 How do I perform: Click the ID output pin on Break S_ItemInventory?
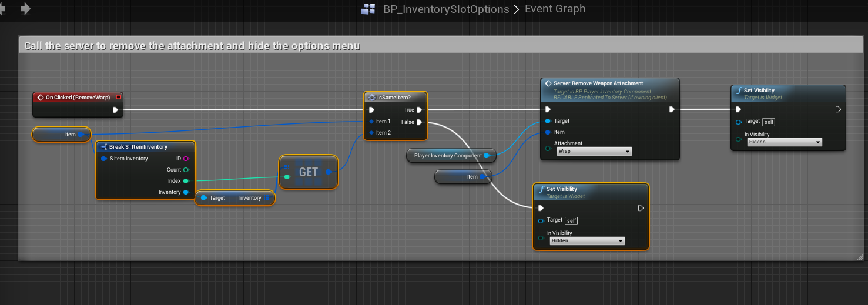pos(186,159)
